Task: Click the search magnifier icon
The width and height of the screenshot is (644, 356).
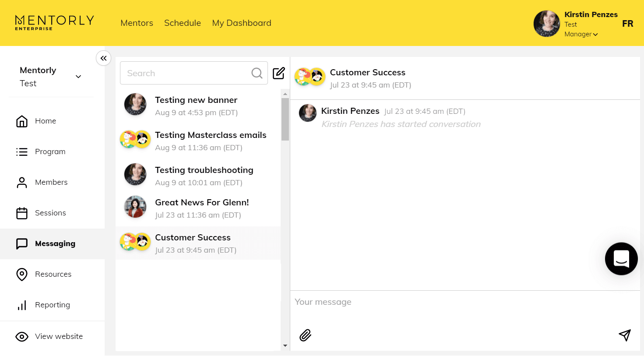Action: 257,73
